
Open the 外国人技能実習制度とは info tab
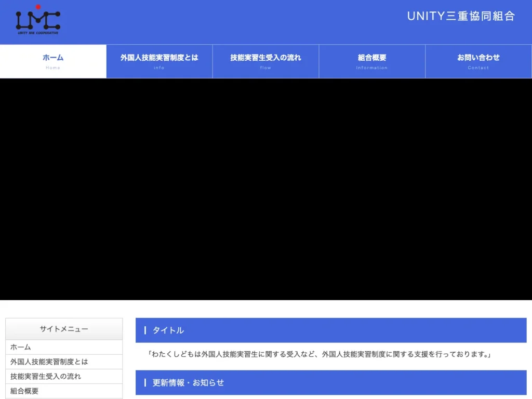click(159, 61)
